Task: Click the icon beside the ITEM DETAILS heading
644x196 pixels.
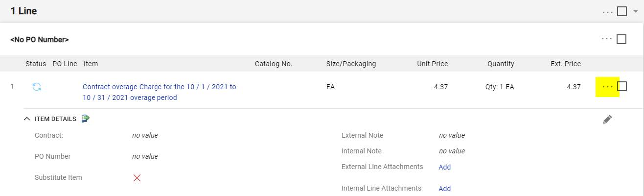Action: tap(86, 119)
